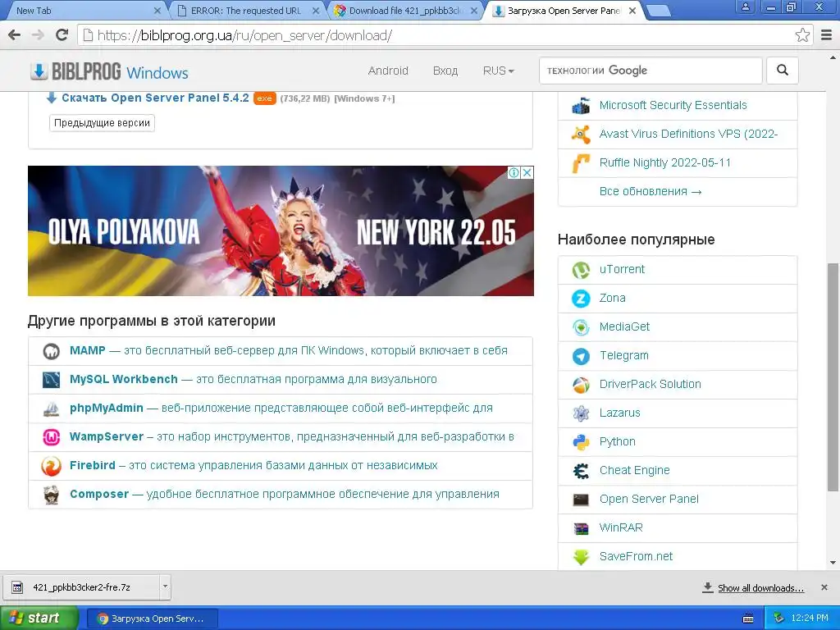Click the SaveFrom.net green arrow icon
The width and height of the screenshot is (840, 630).
click(x=581, y=557)
